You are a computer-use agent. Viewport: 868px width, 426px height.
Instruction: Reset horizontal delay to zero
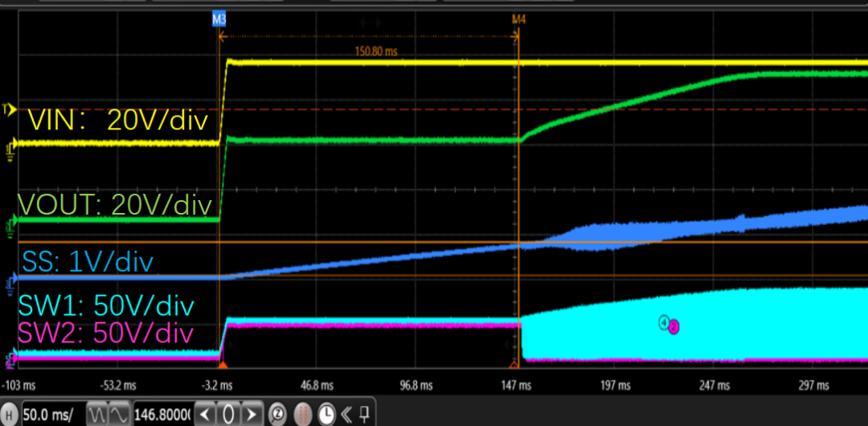coord(229,415)
